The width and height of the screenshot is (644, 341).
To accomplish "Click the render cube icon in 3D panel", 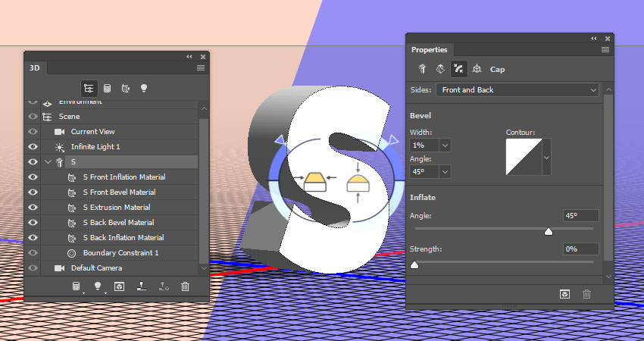I will (119, 286).
